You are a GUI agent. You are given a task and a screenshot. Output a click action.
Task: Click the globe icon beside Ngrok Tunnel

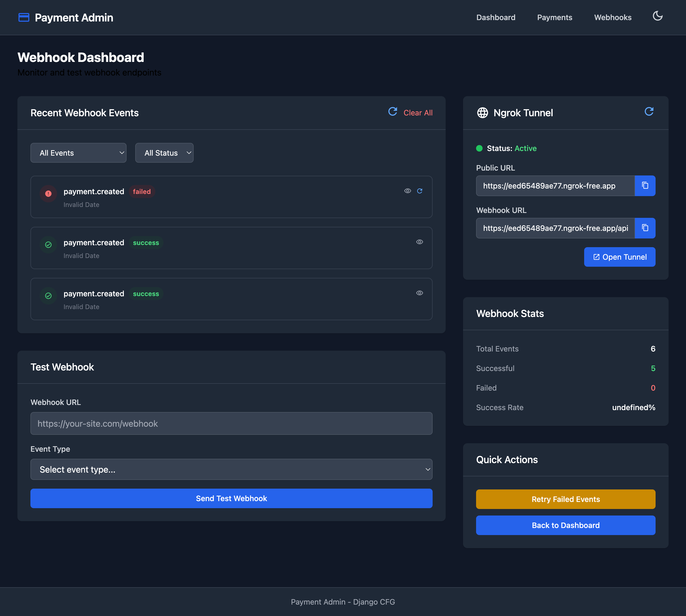pyautogui.click(x=482, y=113)
